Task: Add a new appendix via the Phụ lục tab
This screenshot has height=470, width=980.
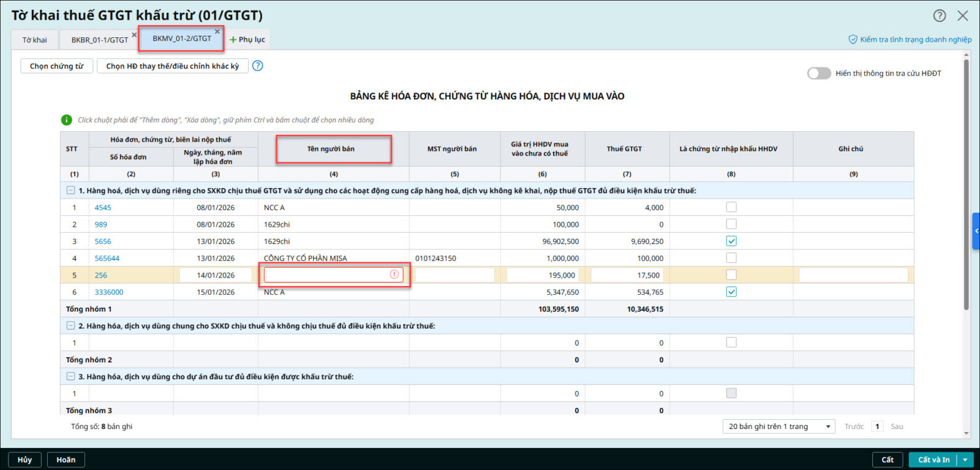Action: point(247,40)
